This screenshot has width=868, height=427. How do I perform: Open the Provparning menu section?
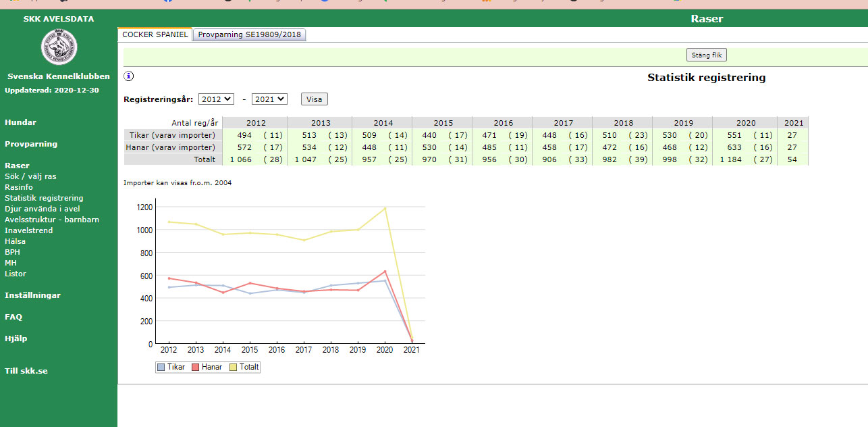point(31,144)
